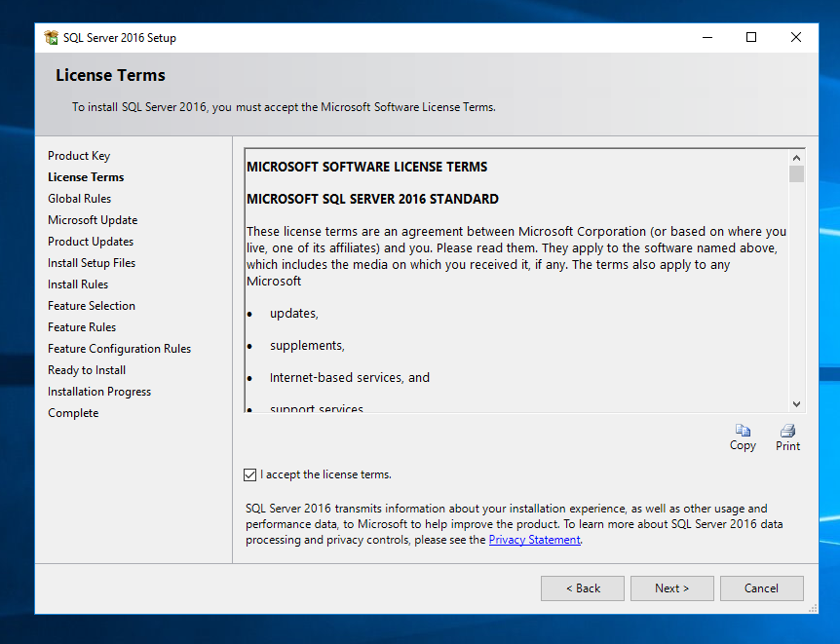Minimize the SQL Server Setup window
840x644 pixels.
tap(707, 37)
